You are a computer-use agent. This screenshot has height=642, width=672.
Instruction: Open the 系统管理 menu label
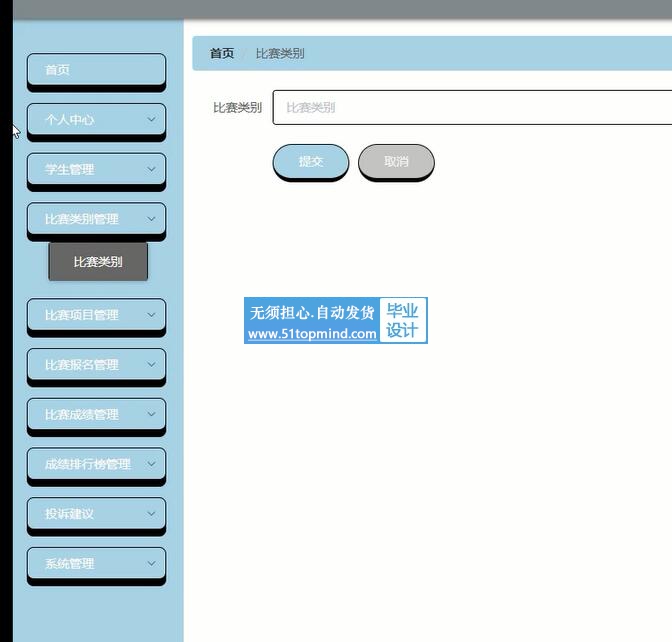[69, 564]
